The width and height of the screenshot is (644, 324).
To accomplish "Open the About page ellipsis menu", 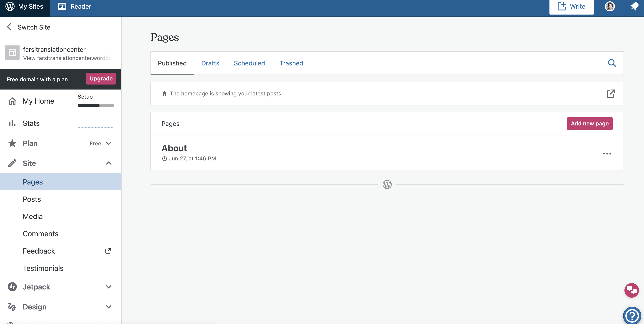I will coord(607,154).
